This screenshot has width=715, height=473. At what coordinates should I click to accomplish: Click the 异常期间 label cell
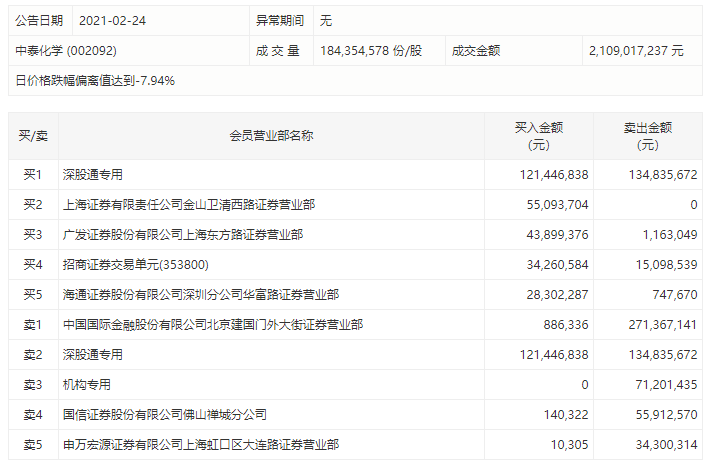pyautogui.click(x=280, y=21)
